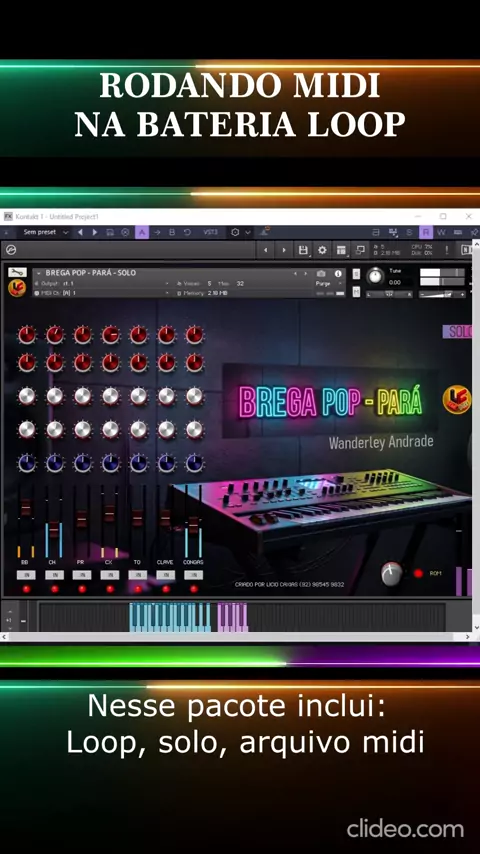Click the exclamation panic button
The height and width of the screenshot is (854, 480).
point(447,250)
